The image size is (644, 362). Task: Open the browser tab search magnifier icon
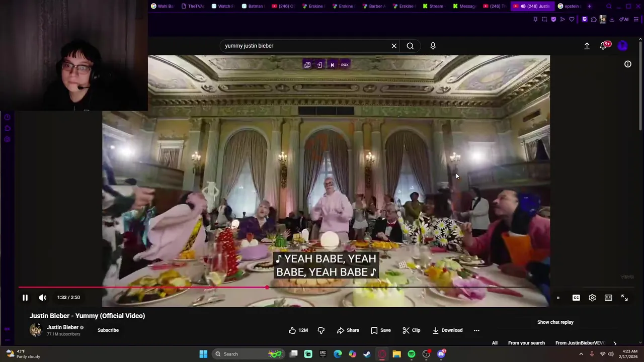(609, 6)
